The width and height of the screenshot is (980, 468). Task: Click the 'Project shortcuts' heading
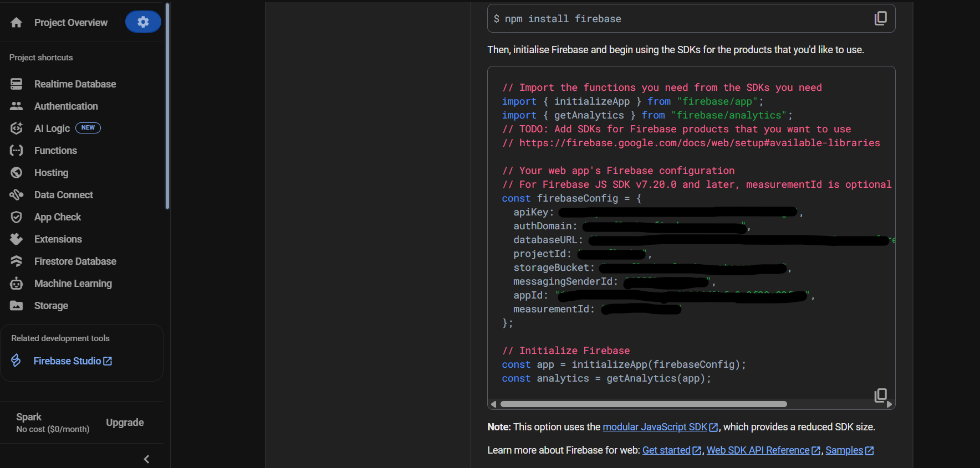41,58
